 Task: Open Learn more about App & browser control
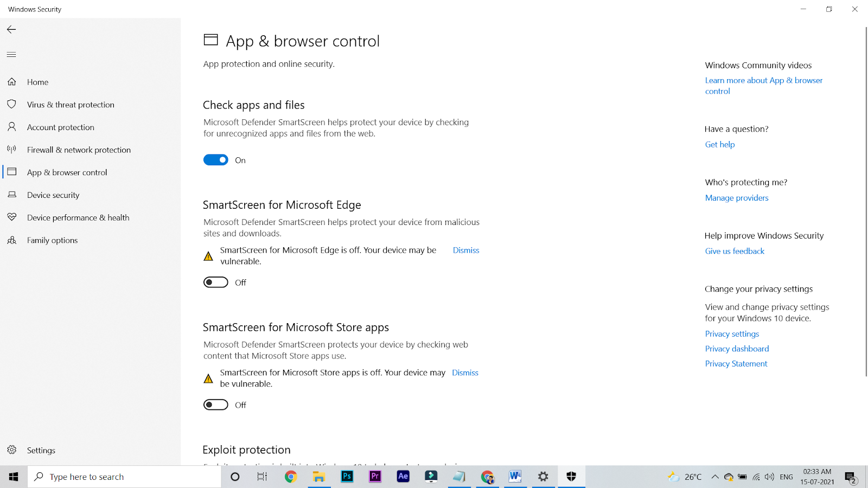(x=764, y=86)
